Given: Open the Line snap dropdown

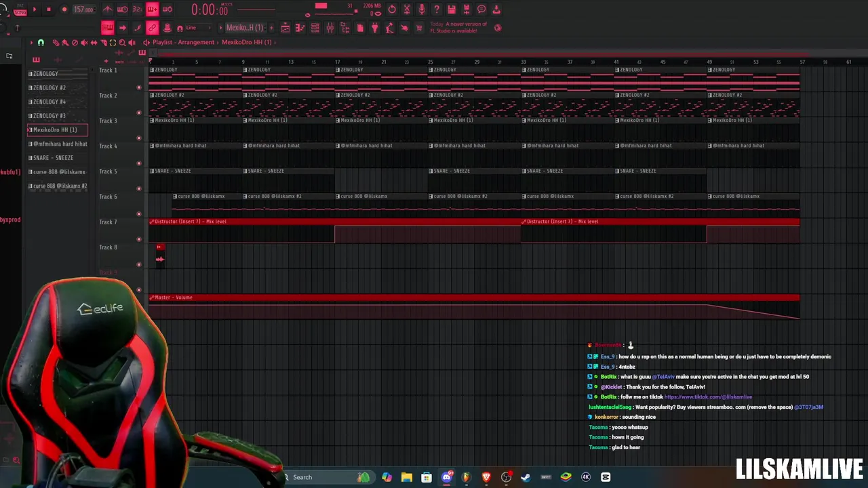Looking at the screenshot, I should pyautogui.click(x=198, y=28).
